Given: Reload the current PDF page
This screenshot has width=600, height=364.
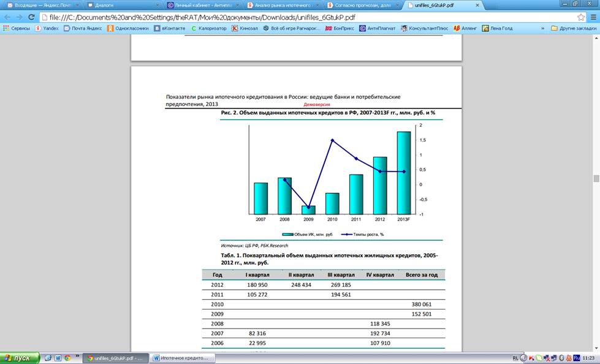Looking at the screenshot, I should tap(31, 17).
